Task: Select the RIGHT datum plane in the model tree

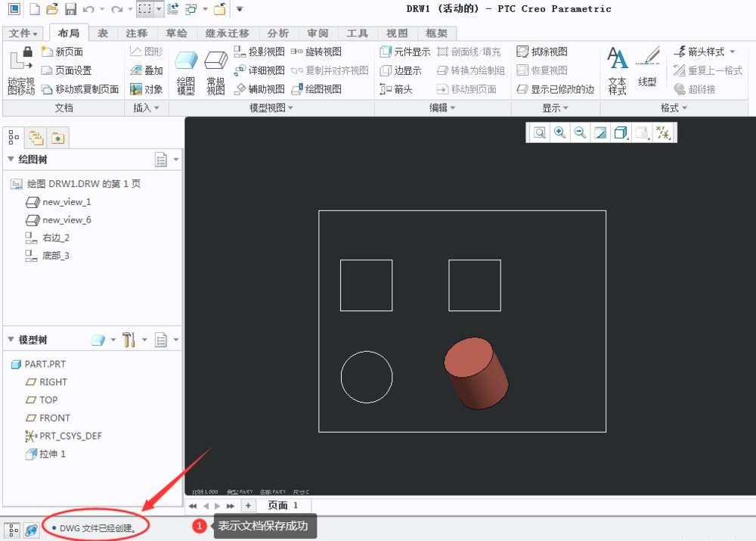Action: 47,382
